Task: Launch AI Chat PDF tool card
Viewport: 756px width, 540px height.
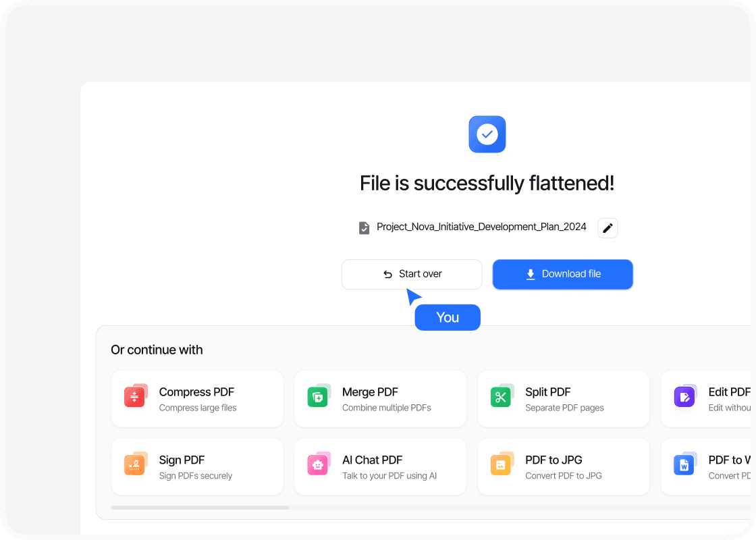Action: click(x=380, y=467)
